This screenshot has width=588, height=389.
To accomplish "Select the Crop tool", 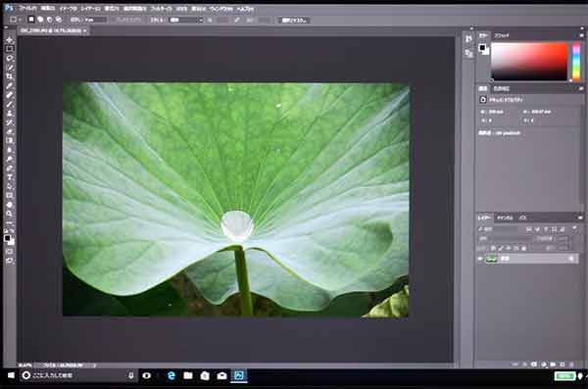I will pos(10,76).
